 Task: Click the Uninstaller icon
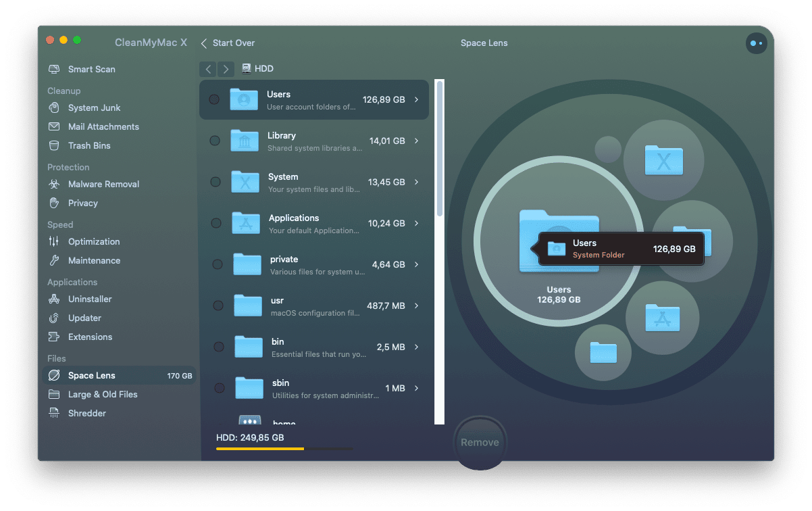[54, 299]
